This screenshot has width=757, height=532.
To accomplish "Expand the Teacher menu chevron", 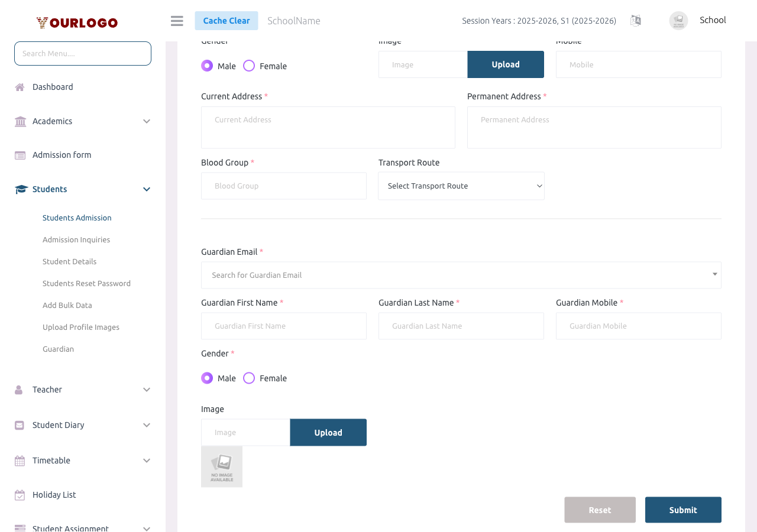I will tap(147, 390).
